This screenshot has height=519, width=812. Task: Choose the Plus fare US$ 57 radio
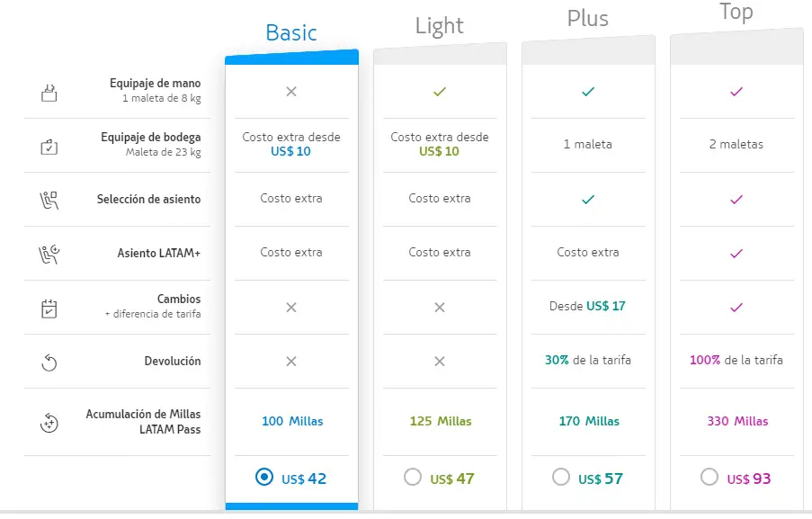(561, 477)
